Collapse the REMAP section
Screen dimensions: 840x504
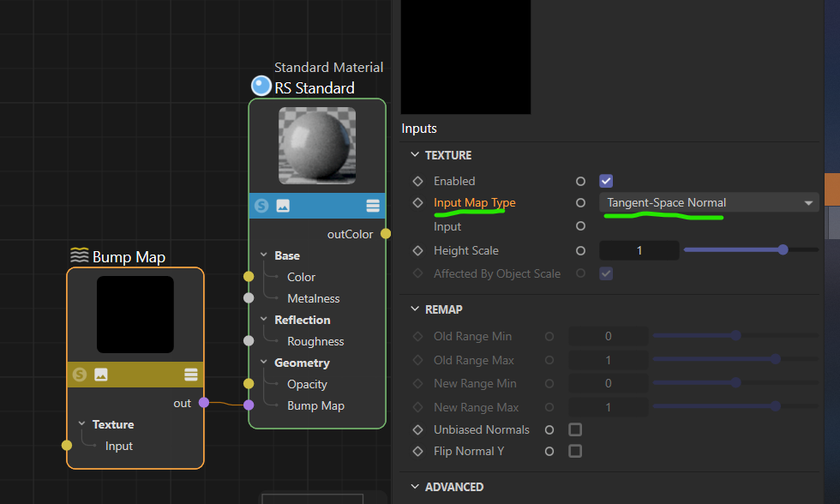(x=415, y=309)
